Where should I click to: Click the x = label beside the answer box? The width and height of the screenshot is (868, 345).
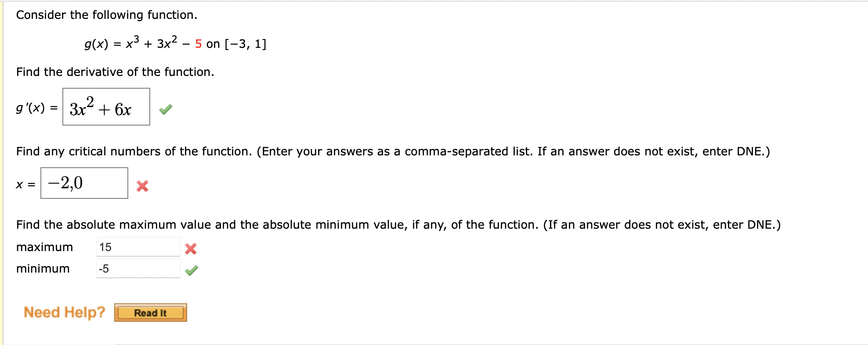pyautogui.click(x=25, y=185)
